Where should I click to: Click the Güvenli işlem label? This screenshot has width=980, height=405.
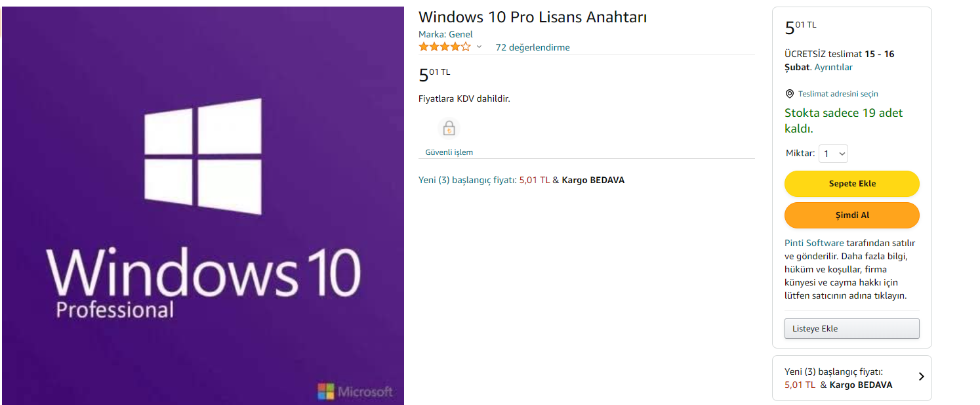coord(449,152)
